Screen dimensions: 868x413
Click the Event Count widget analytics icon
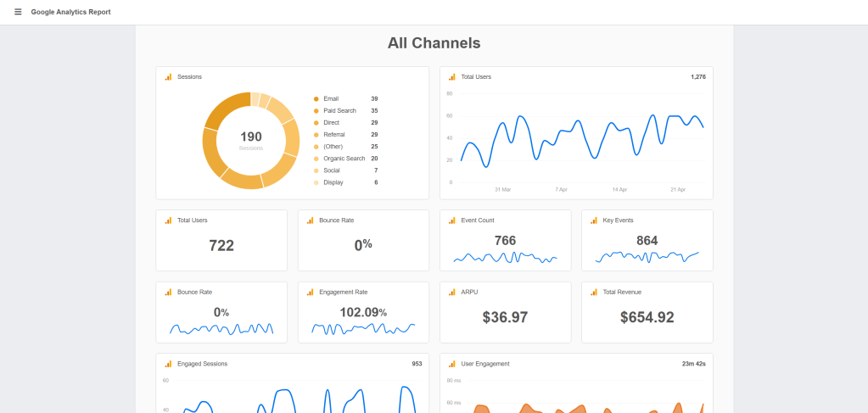pyautogui.click(x=452, y=220)
